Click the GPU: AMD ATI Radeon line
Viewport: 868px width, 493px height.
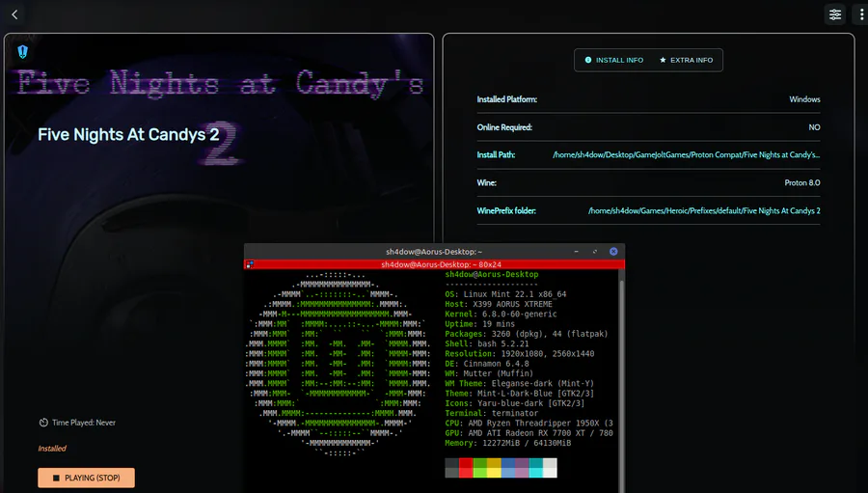(529, 433)
